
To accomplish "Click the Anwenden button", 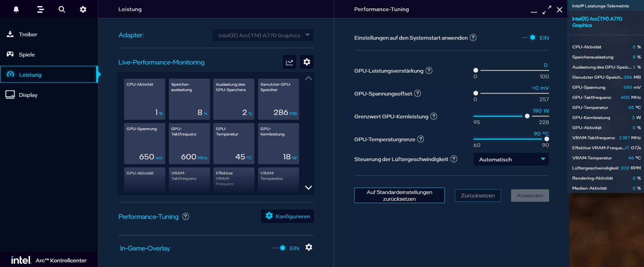I will click(x=530, y=196).
